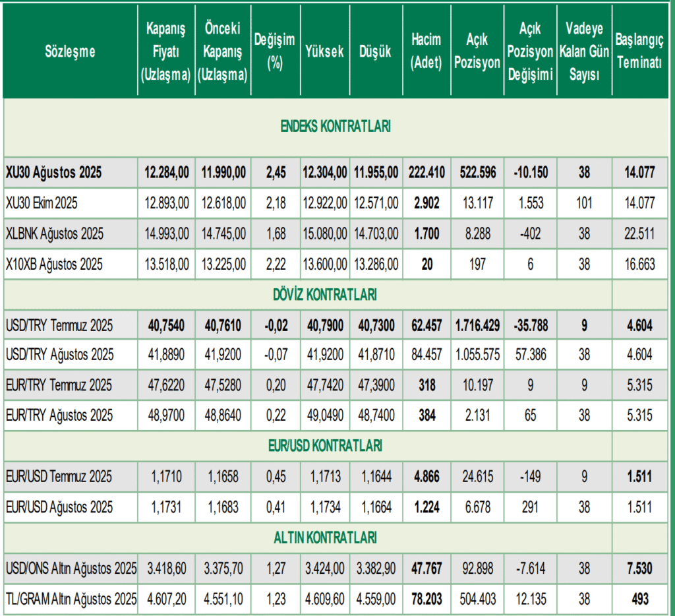Screen dimensions: 675x616
Task: Click the volume value "222.410"
Action: pyautogui.click(x=426, y=173)
